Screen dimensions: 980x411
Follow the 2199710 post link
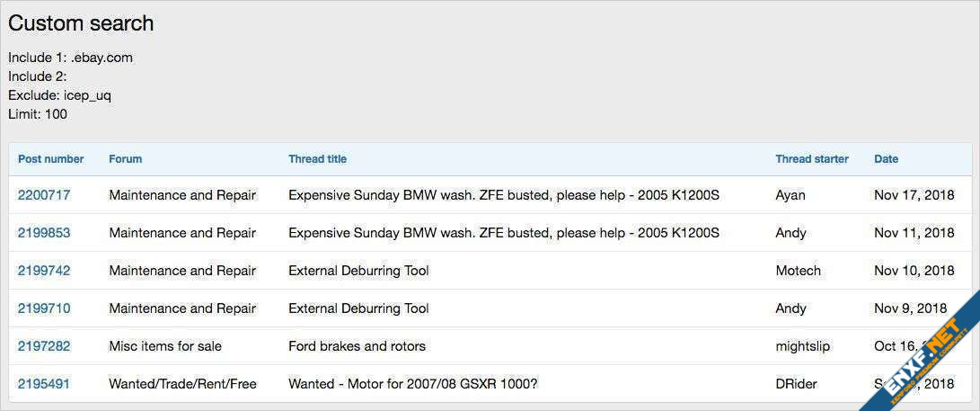(44, 308)
